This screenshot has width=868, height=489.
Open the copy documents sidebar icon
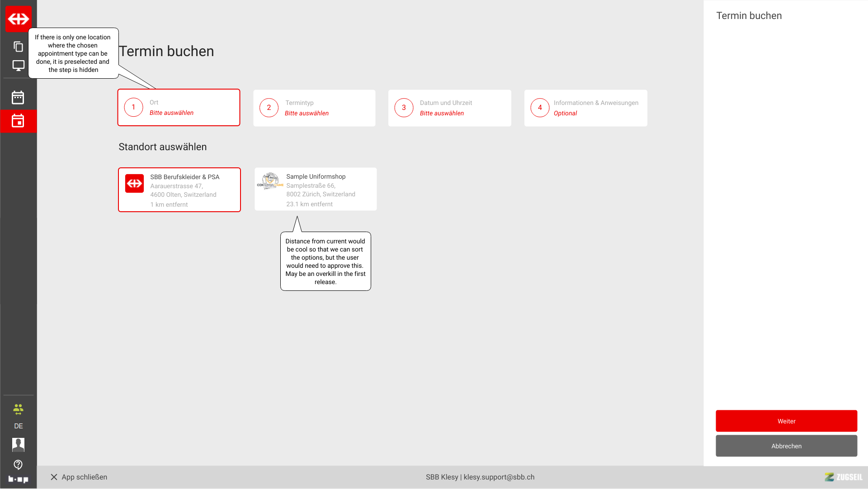[x=18, y=47]
